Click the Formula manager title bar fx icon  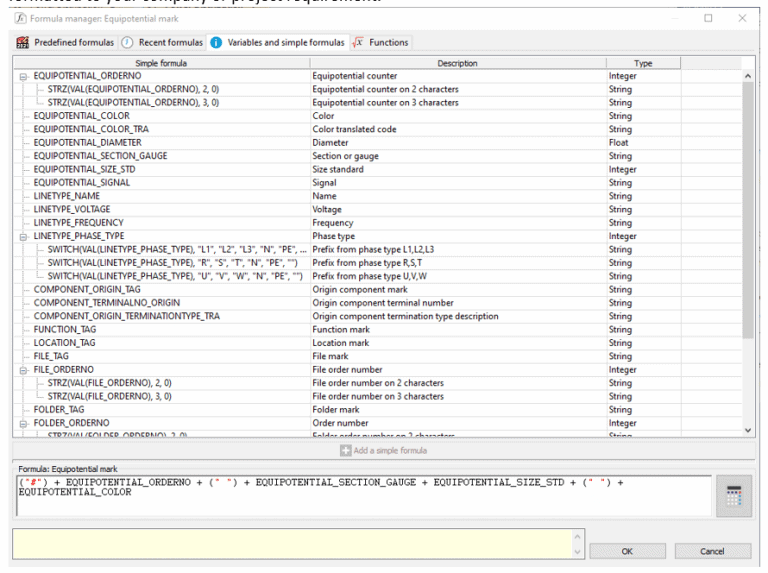(x=20, y=19)
